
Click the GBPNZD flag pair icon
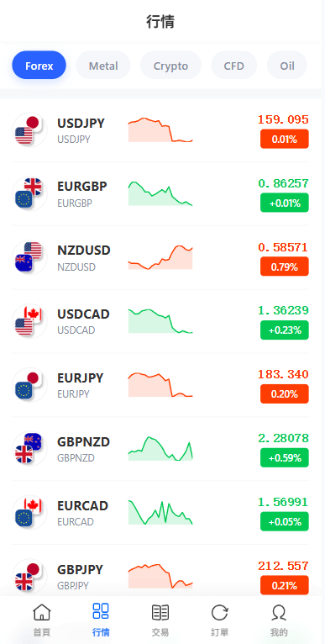[29, 448]
